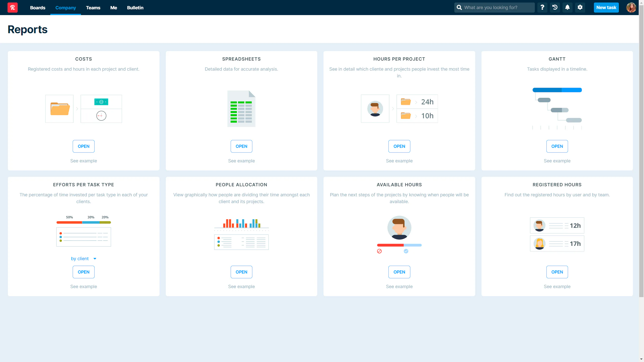Image resolution: width=644 pixels, height=362 pixels.
Task: Click the Reports page heading
Action: pyautogui.click(x=28, y=29)
